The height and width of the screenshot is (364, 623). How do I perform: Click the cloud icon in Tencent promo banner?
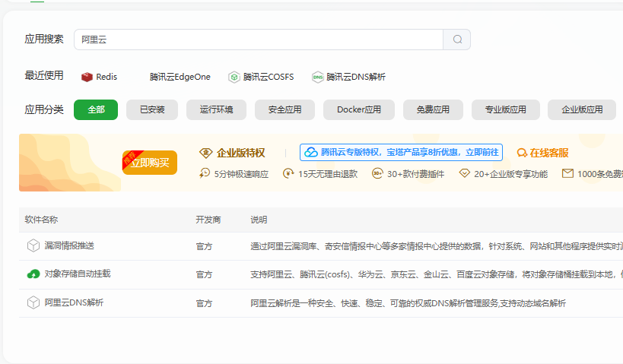point(311,153)
